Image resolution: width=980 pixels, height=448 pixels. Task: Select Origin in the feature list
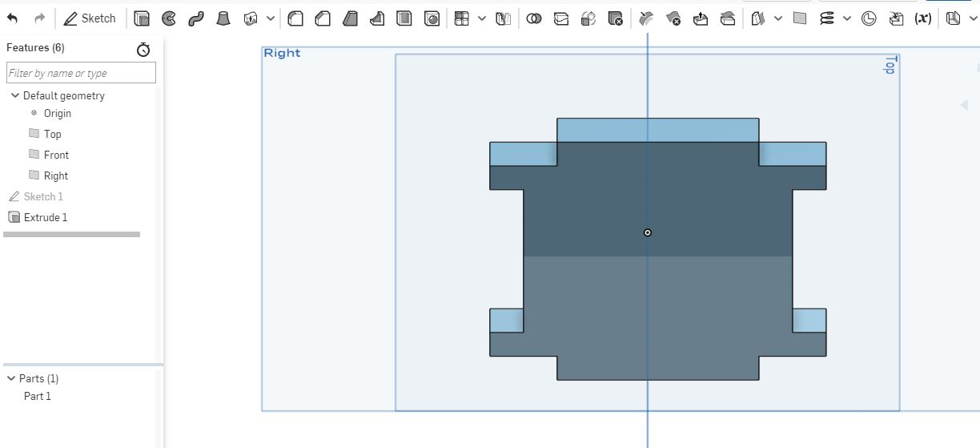point(57,113)
